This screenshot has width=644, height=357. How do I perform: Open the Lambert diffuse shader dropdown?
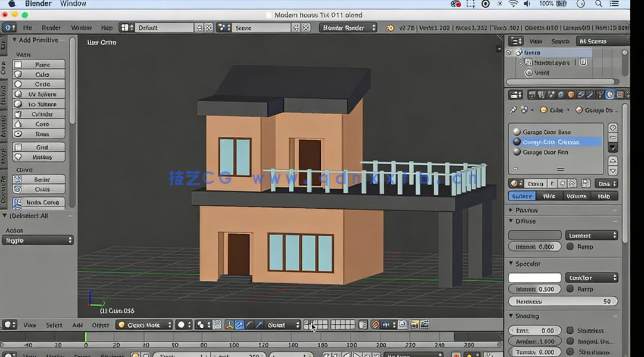pyautogui.click(x=591, y=235)
